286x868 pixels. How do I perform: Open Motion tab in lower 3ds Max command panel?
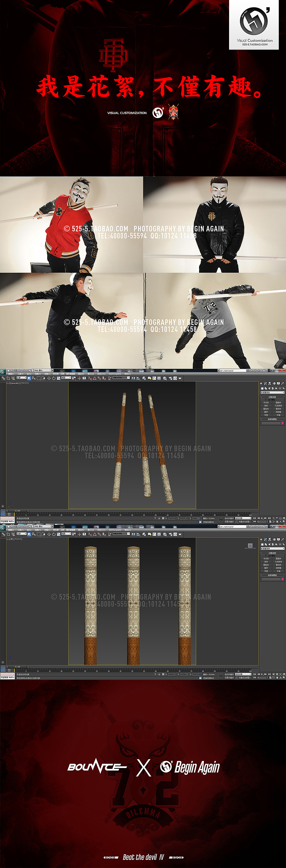pos(274,539)
